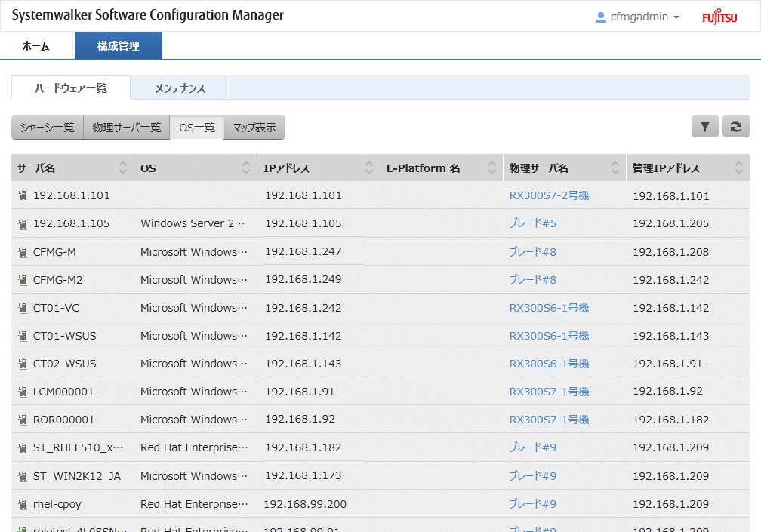761x532 pixels.
Task: Select the 構成管理 tab
Action: 119,45
